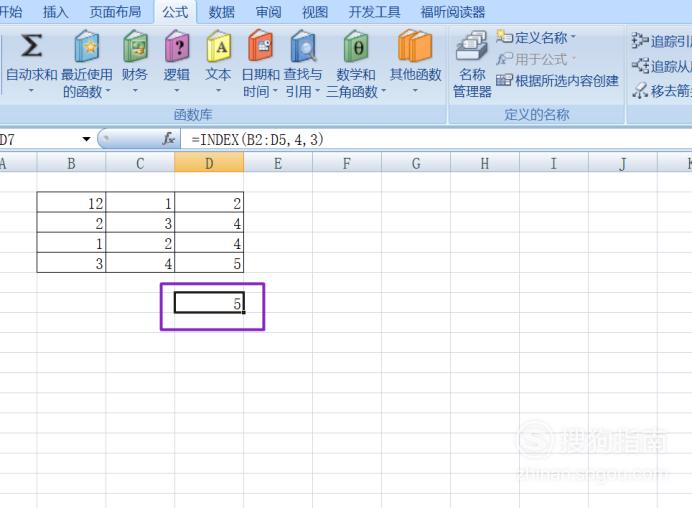Select column G header
The height and width of the screenshot is (508, 692).
(x=416, y=163)
